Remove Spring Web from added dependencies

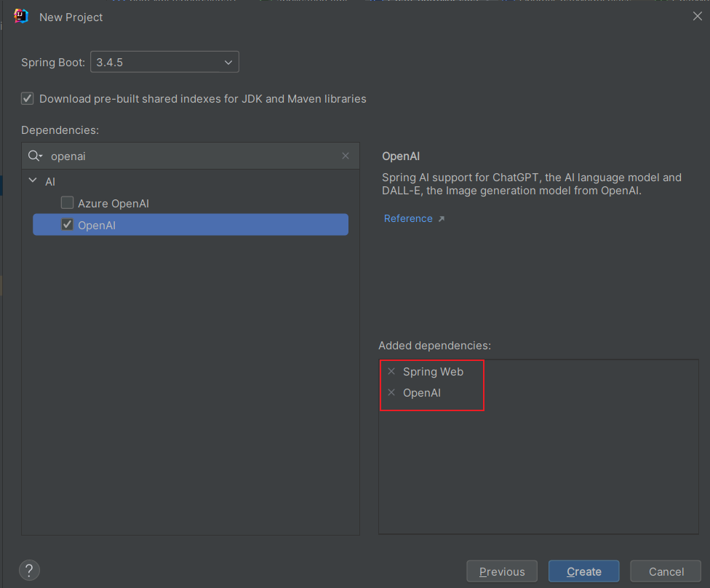[x=391, y=371]
